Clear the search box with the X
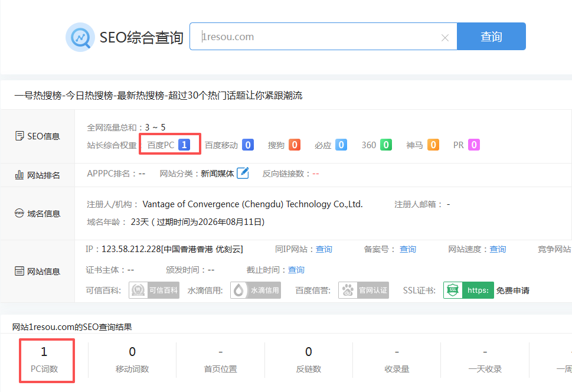Viewport: 572px width, 392px height. click(445, 37)
